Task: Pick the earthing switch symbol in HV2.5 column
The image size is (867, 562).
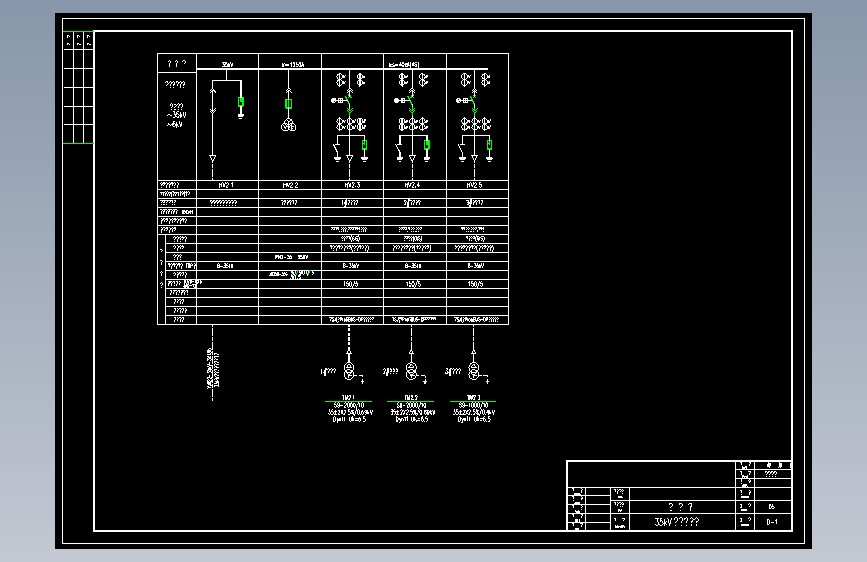Action: [462, 152]
